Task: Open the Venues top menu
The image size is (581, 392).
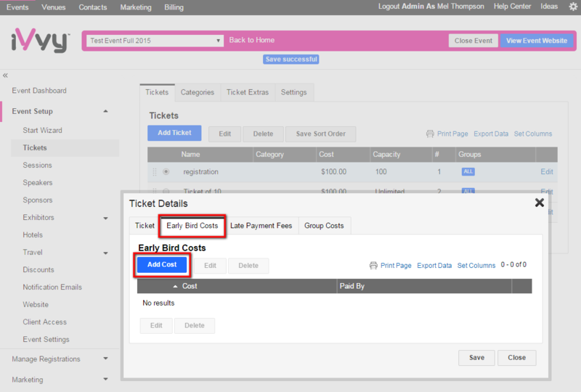Action: [53, 7]
